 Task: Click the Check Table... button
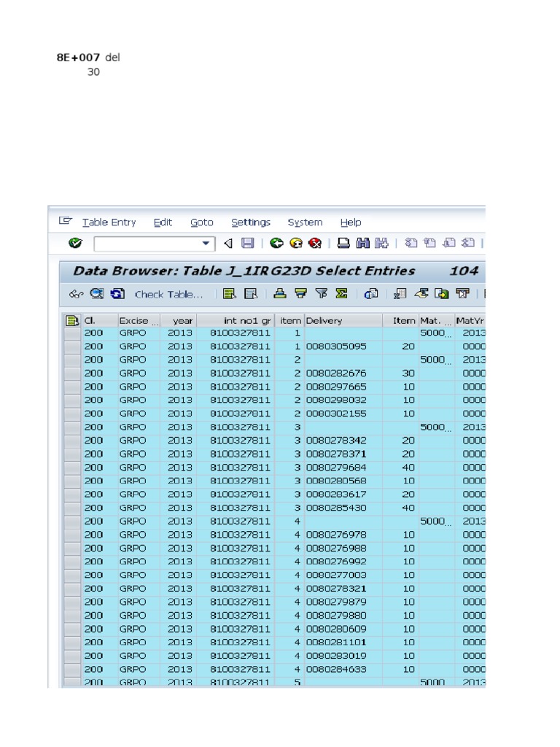click(x=168, y=295)
